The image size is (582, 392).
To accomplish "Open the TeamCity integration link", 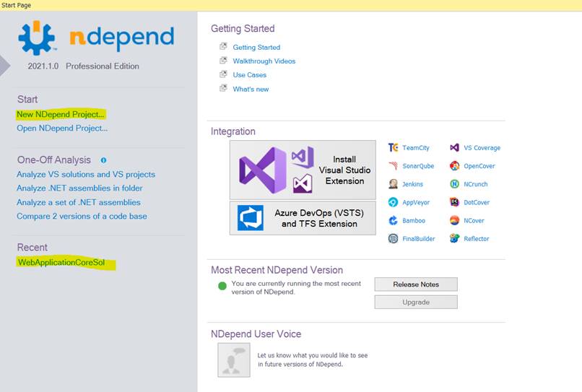I will click(416, 148).
